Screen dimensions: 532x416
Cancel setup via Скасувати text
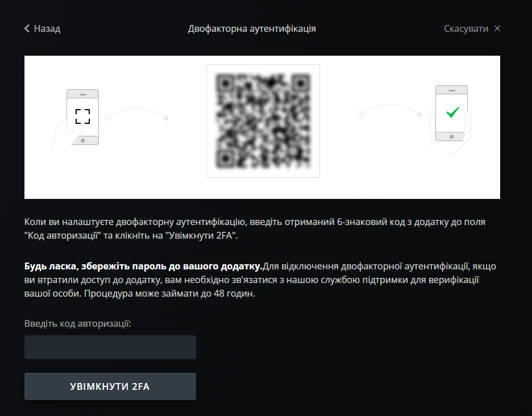pyautogui.click(x=466, y=28)
